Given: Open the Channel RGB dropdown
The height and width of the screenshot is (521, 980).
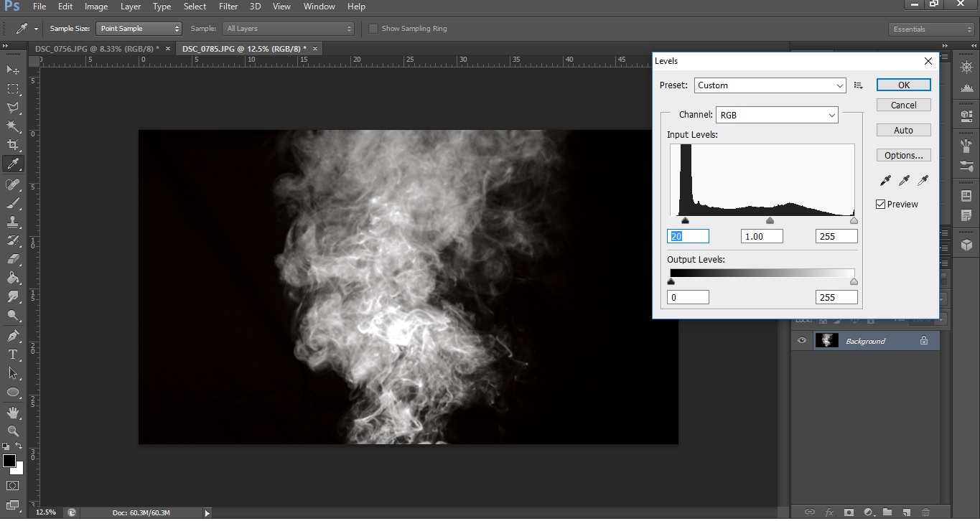Looking at the screenshot, I should click(777, 115).
